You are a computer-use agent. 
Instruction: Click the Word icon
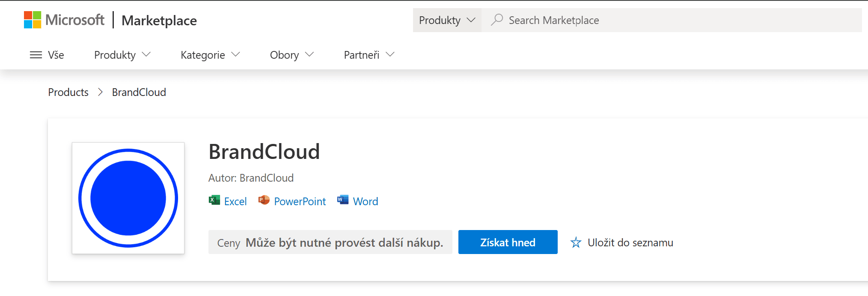coord(343,200)
